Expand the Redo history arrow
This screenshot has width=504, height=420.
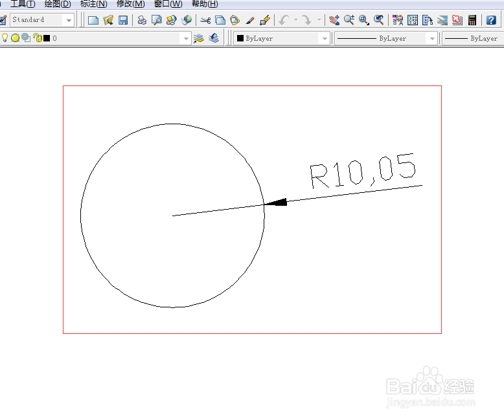(319, 20)
